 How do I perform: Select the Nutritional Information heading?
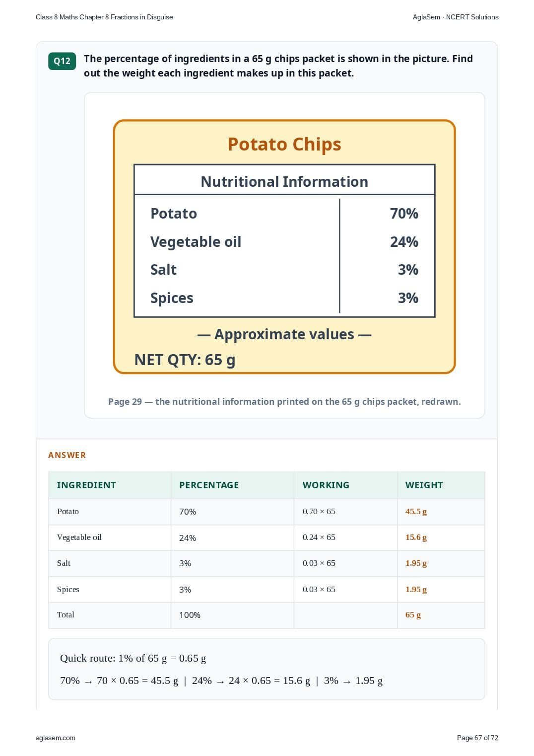(x=284, y=181)
